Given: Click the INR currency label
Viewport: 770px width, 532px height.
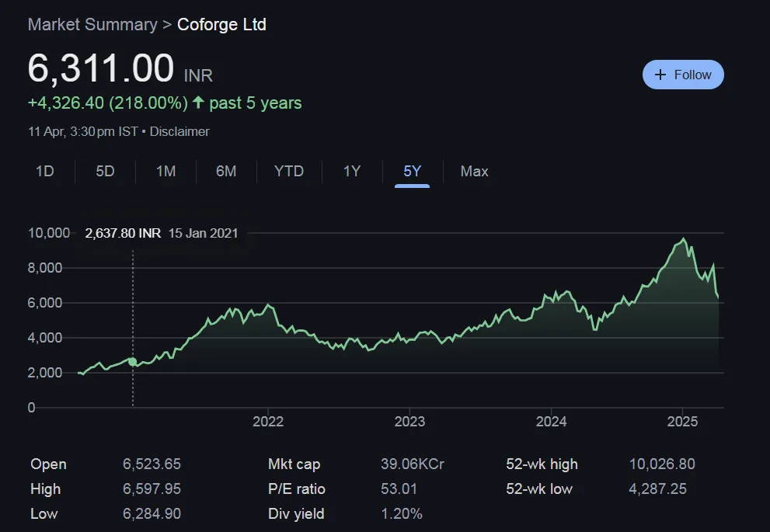Looking at the screenshot, I should click(198, 75).
